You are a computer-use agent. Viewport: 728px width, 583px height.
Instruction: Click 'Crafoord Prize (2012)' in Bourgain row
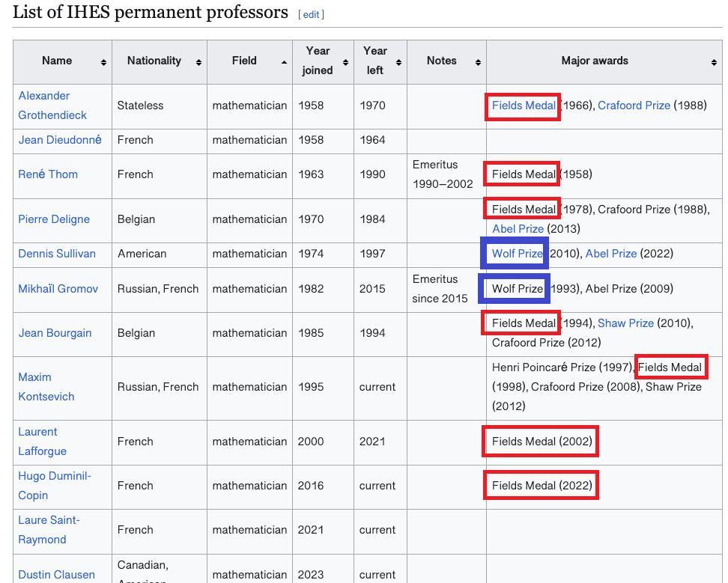pos(547,343)
